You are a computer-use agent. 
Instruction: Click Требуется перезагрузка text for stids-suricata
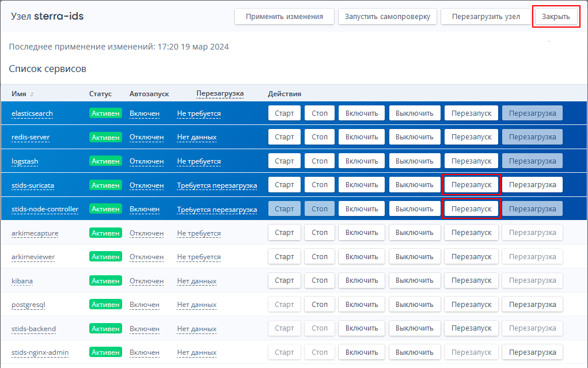tap(217, 185)
